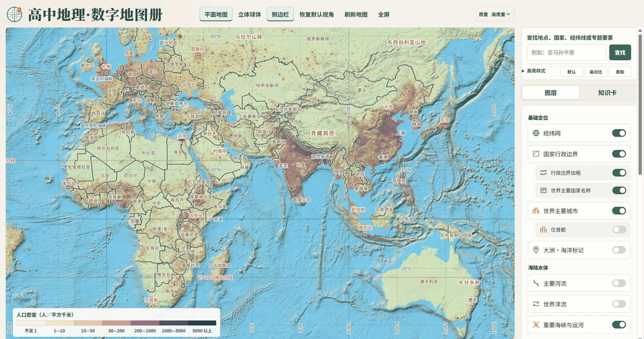The width and height of the screenshot is (644, 339).
Task: Enter 全屏 mode
Action: click(x=384, y=14)
